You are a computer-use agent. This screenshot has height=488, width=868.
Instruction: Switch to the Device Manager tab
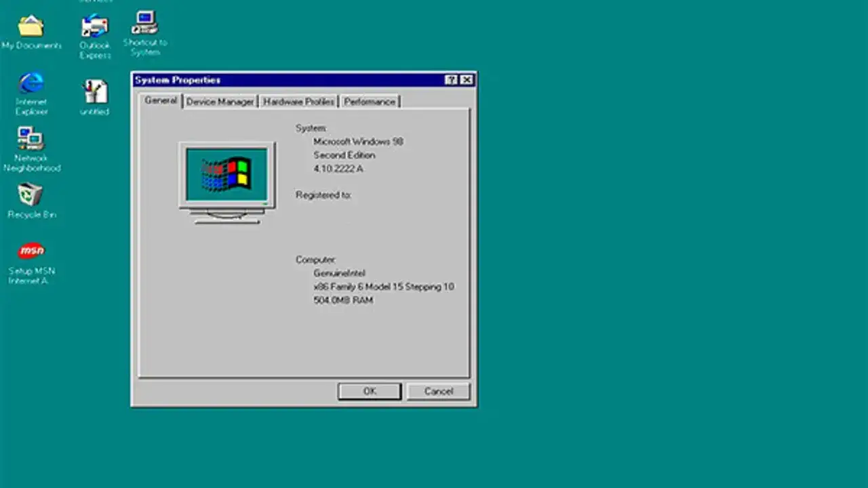tap(220, 102)
